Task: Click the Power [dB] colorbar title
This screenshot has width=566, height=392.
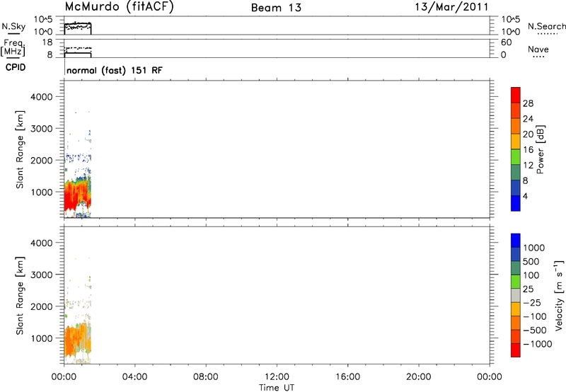Action: (540, 149)
